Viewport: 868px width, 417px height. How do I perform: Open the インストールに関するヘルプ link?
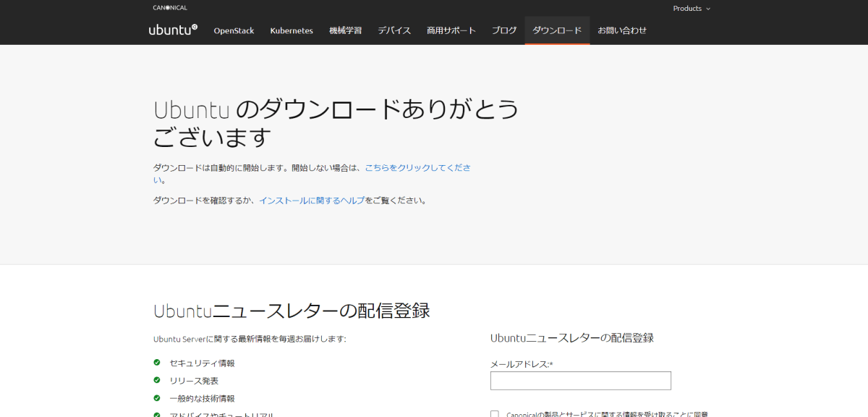312,201
